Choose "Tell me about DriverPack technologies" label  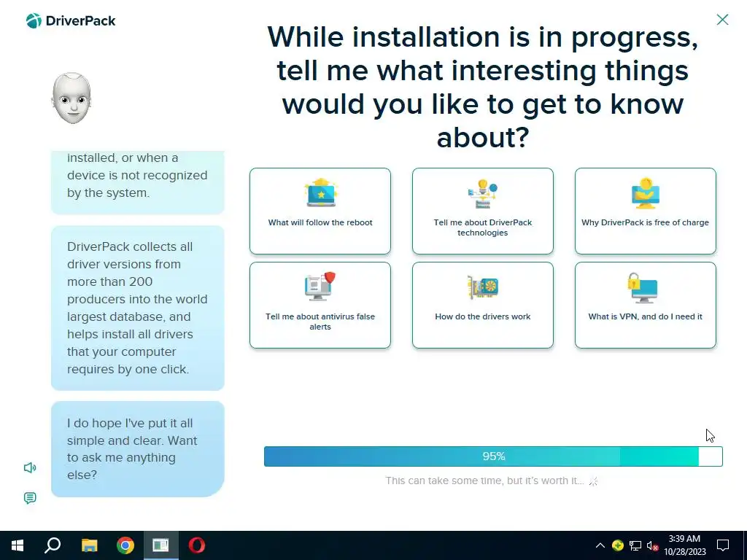483,227
